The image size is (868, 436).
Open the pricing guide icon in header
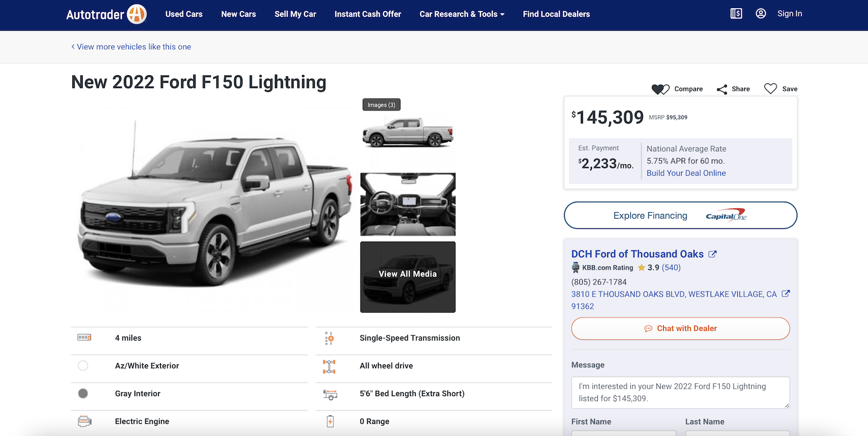pyautogui.click(x=736, y=13)
